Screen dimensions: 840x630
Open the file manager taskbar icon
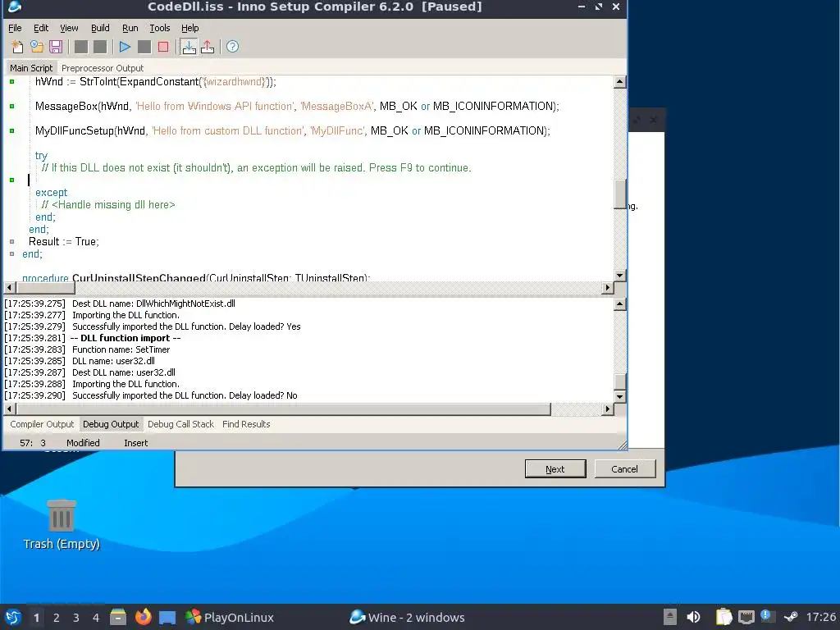click(x=118, y=618)
